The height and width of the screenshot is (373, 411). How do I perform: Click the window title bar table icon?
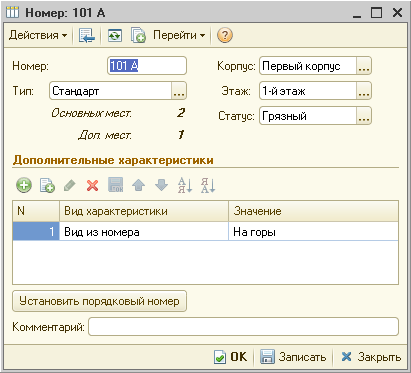pyautogui.click(x=13, y=12)
